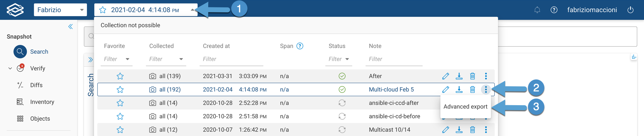Open Diffs in the sidebar
The image size is (644, 136).
point(36,85)
